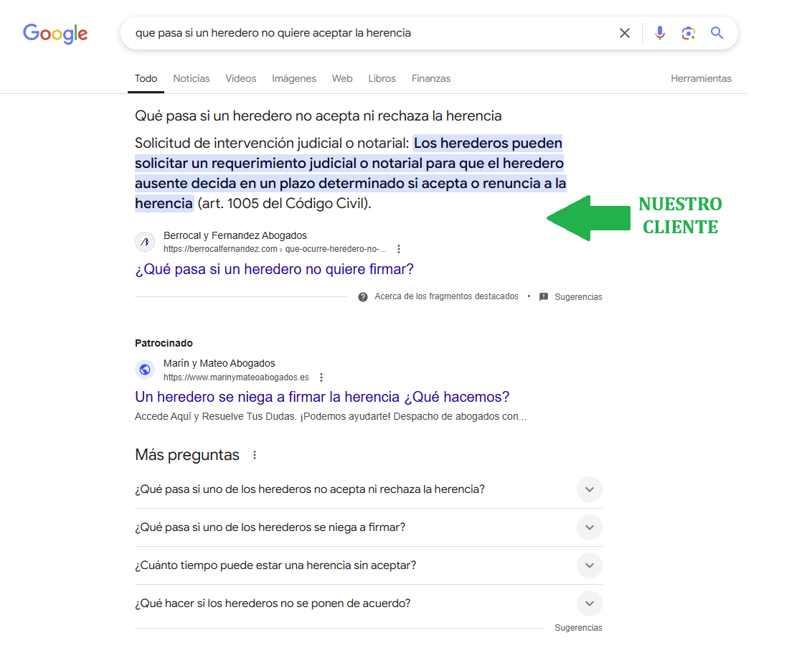Click Sugerencias next to featured snippet info
Viewport: 812px width, 653px height.
click(x=578, y=297)
